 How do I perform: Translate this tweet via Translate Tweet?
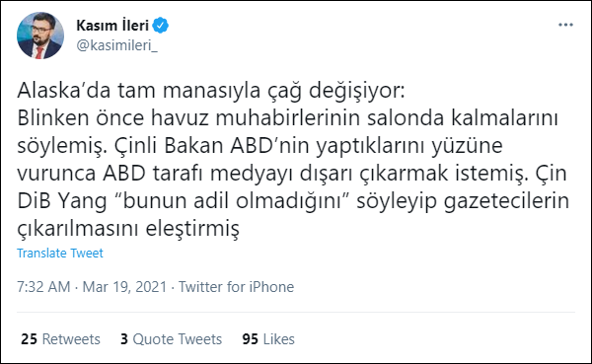click(x=59, y=253)
